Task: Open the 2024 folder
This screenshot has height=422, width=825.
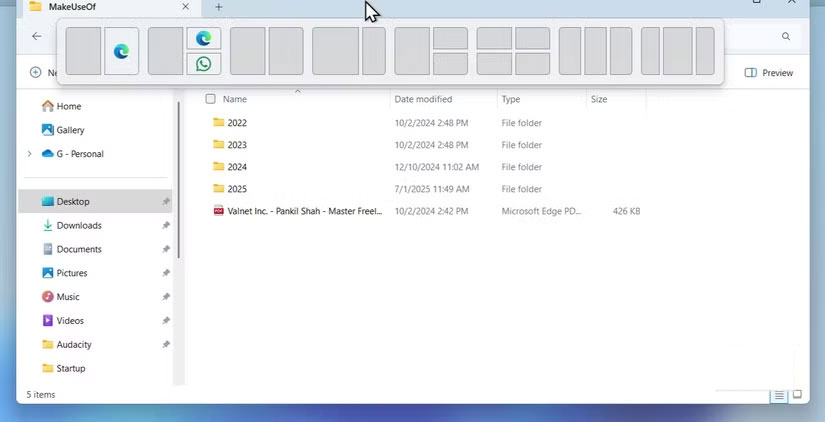Action: (x=236, y=167)
